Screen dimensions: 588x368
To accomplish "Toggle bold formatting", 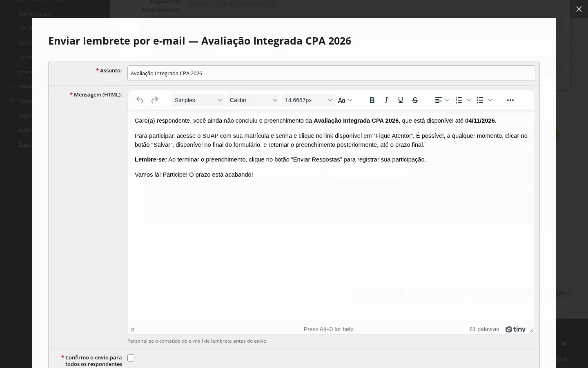I will 372,100.
